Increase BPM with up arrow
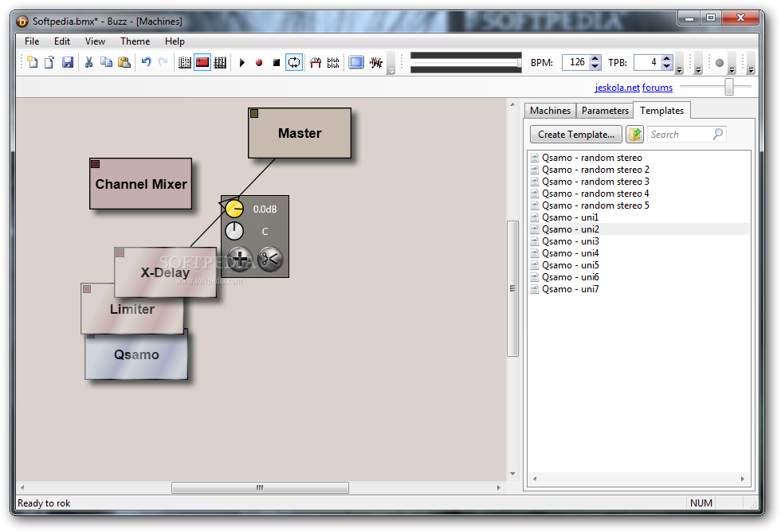 click(595, 59)
